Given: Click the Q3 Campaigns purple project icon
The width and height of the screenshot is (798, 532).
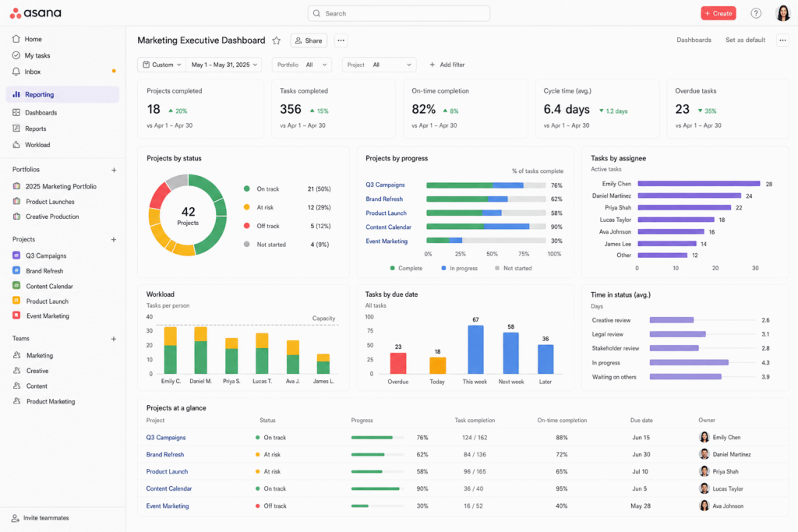Looking at the screenshot, I should [x=16, y=255].
